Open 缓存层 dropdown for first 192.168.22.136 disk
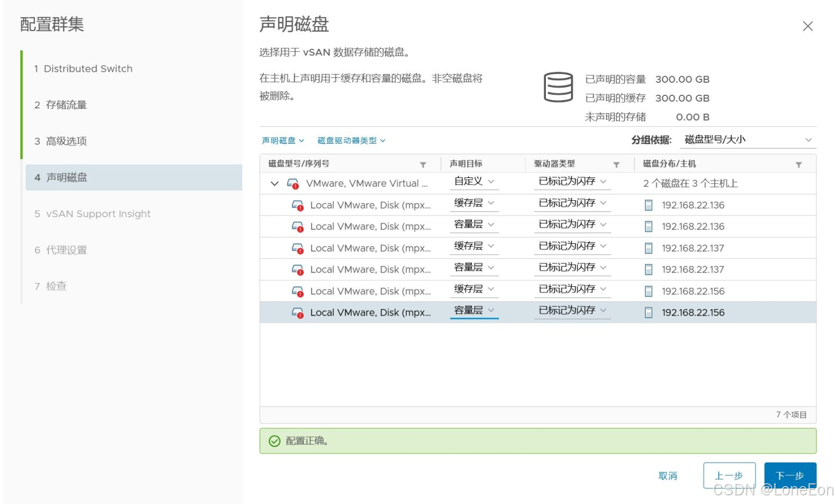The image size is (836, 504). pyautogui.click(x=475, y=203)
